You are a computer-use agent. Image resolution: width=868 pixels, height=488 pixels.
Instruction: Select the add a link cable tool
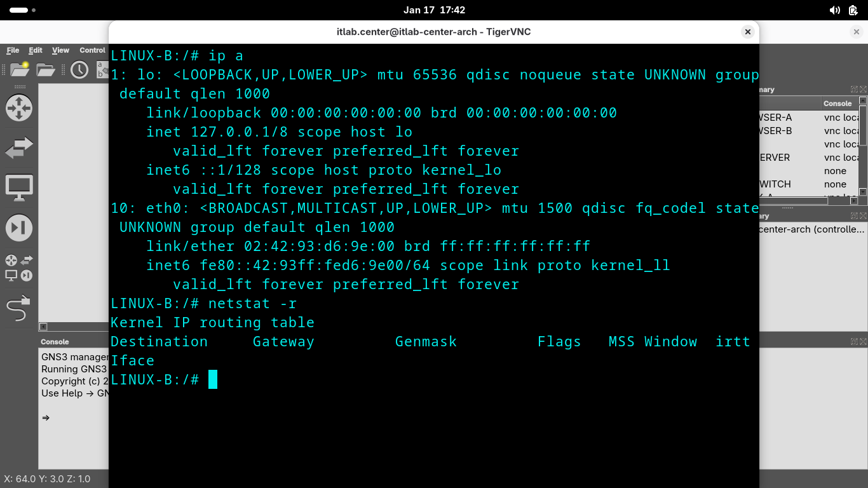(x=18, y=309)
